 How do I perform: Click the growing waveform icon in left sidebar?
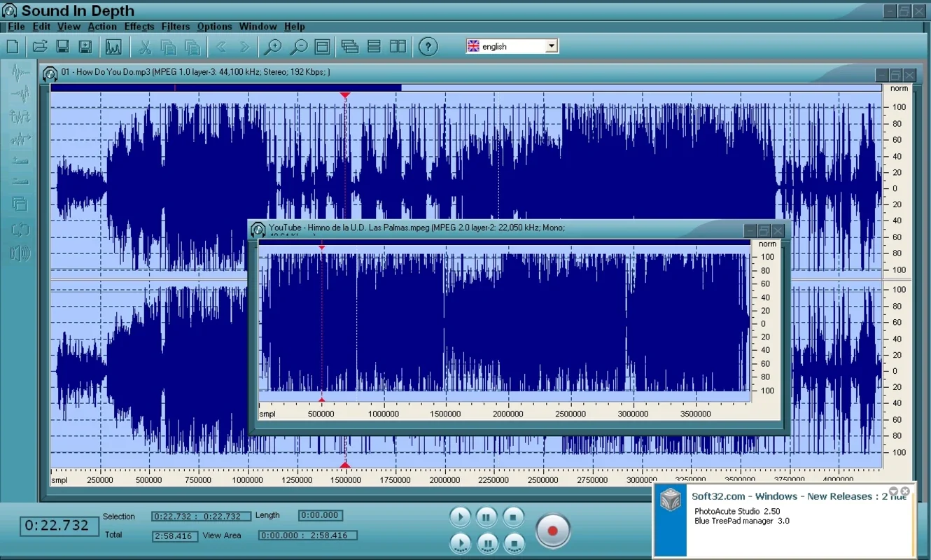(20, 94)
